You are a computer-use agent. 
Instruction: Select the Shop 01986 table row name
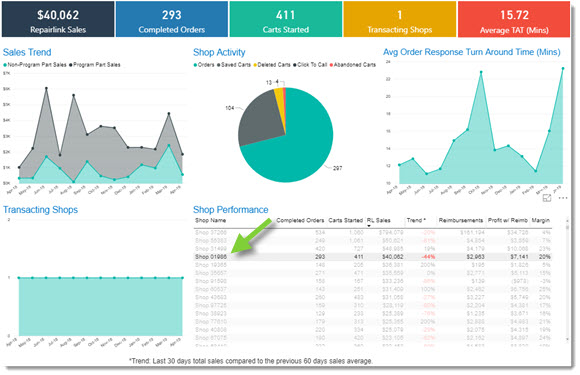pyautogui.click(x=211, y=257)
